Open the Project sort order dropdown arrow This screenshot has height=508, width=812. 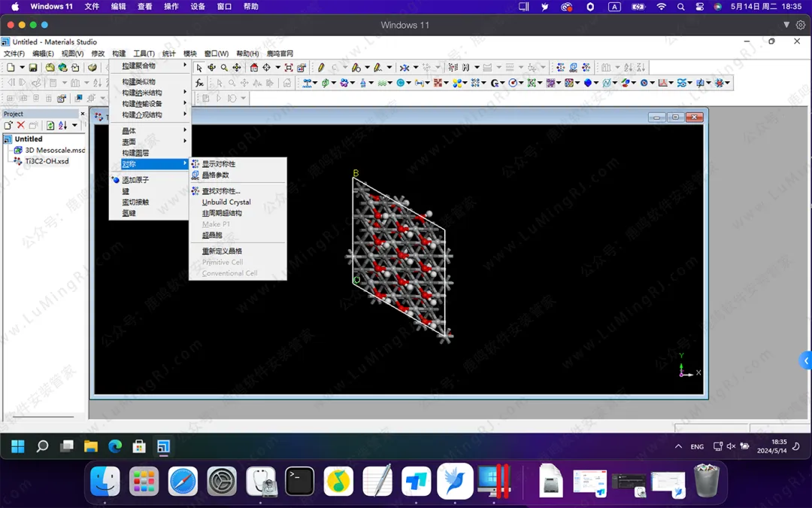coord(74,126)
